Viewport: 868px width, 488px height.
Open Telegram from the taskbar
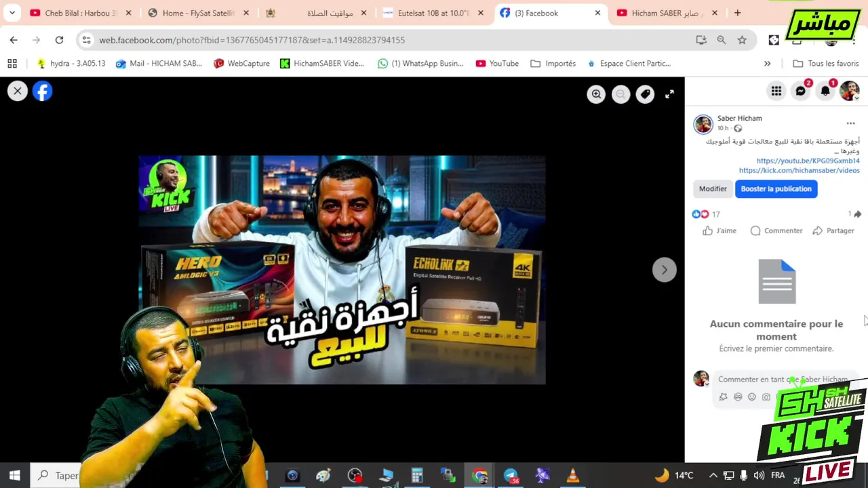511,475
